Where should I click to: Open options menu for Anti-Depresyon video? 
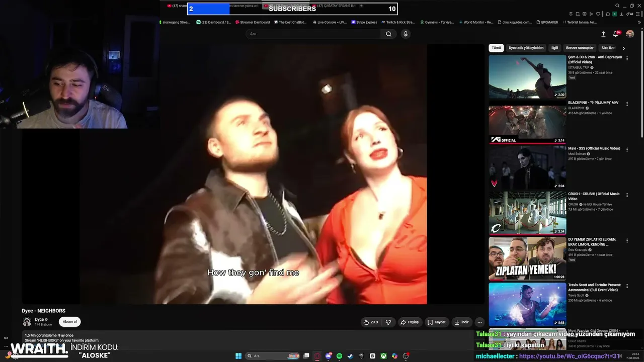[627, 58]
